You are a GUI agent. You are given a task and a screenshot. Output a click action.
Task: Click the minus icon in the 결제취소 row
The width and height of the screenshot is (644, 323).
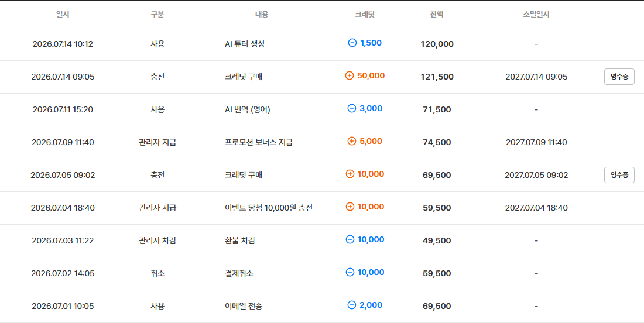[x=350, y=273]
